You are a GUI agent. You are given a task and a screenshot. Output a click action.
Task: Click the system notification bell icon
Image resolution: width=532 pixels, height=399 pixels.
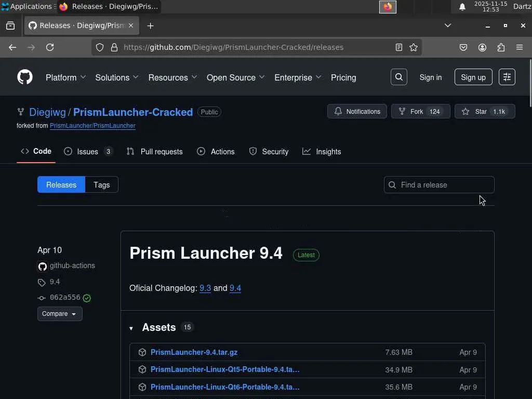(x=462, y=7)
